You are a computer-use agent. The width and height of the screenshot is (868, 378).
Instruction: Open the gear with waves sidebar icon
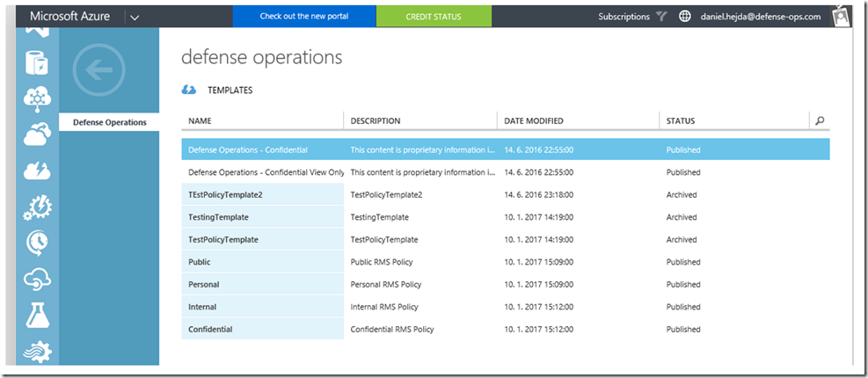(x=38, y=352)
